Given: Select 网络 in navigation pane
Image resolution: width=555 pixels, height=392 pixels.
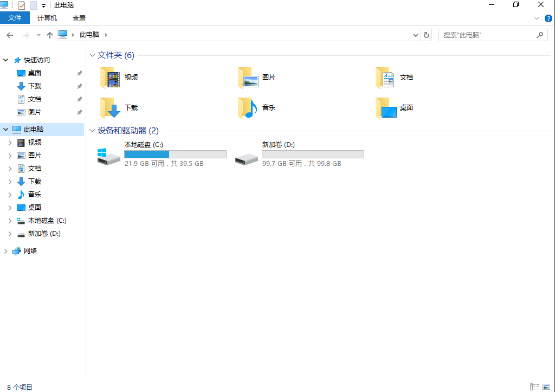Looking at the screenshot, I should [x=30, y=251].
